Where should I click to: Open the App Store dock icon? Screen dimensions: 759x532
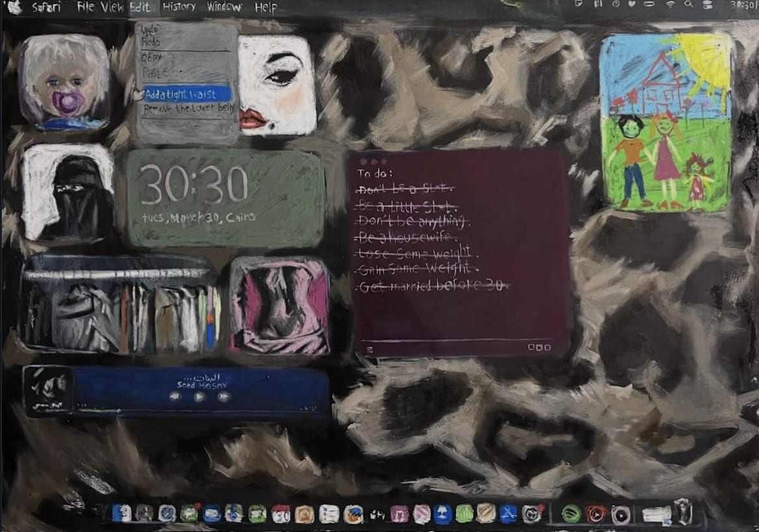(508, 514)
